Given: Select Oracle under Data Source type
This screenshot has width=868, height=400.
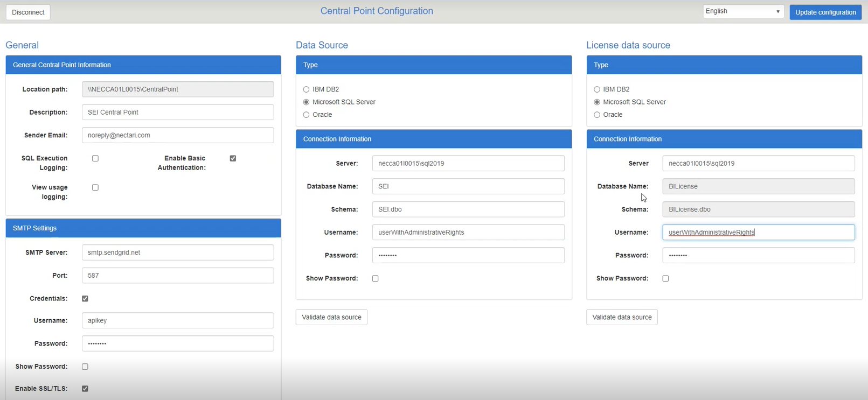Looking at the screenshot, I should pos(306,115).
